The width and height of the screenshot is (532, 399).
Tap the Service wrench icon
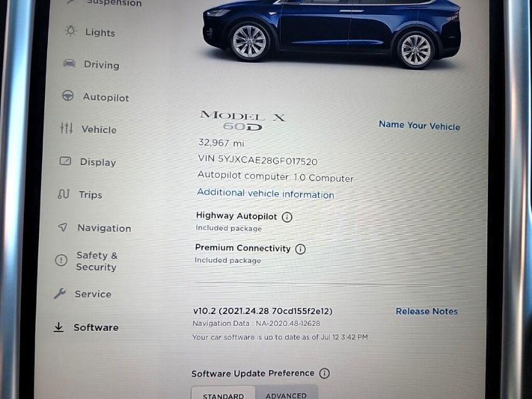click(x=60, y=293)
